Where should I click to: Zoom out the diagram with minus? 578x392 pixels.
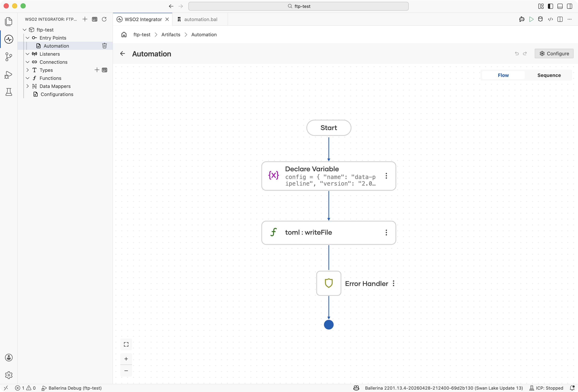[126, 371]
